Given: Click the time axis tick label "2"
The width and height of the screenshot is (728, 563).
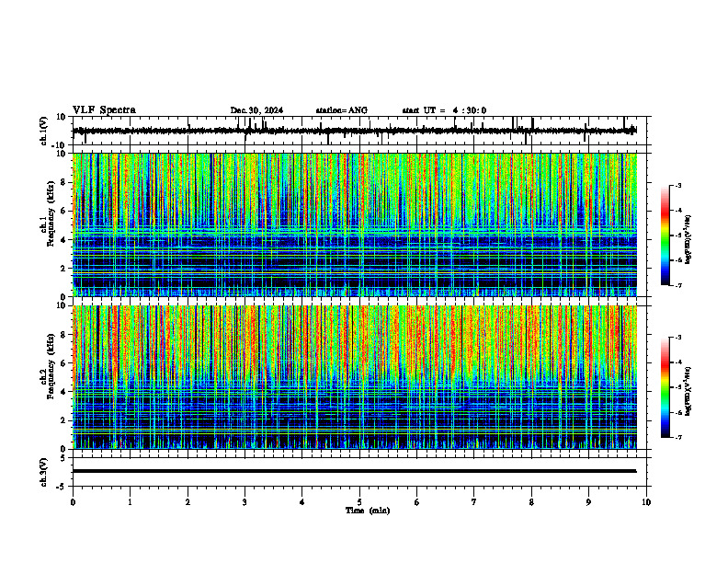Looking at the screenshot, I should (188, 502).
